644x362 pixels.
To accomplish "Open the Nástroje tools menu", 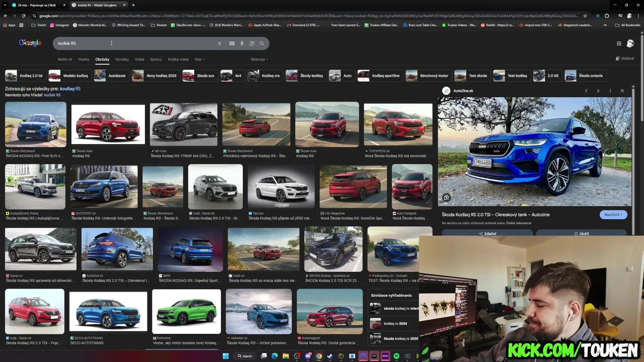I will (x=259, y=59).
